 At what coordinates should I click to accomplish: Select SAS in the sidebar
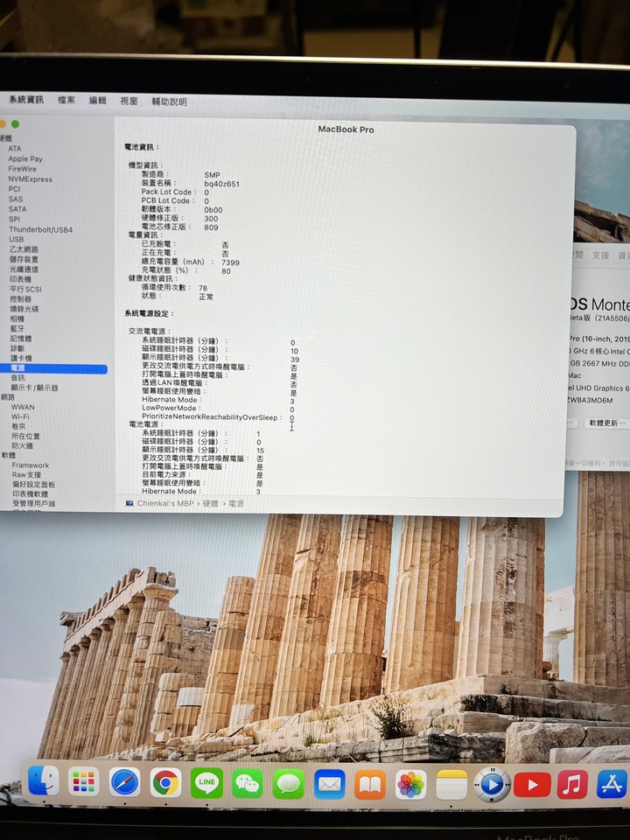point(16,199)
